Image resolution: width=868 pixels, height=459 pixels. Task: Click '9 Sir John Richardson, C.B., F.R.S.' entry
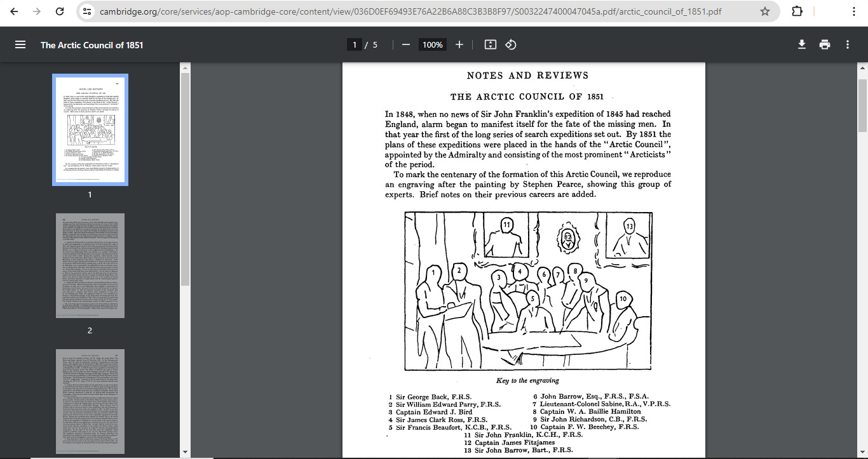[x=590, y=419]
